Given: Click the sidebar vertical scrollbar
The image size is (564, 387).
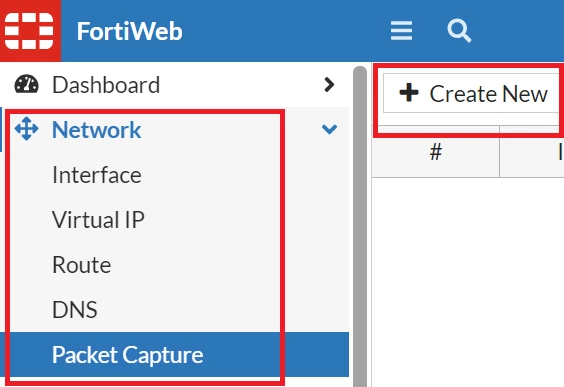Looking at the screenshot, I should click(360, 226).
